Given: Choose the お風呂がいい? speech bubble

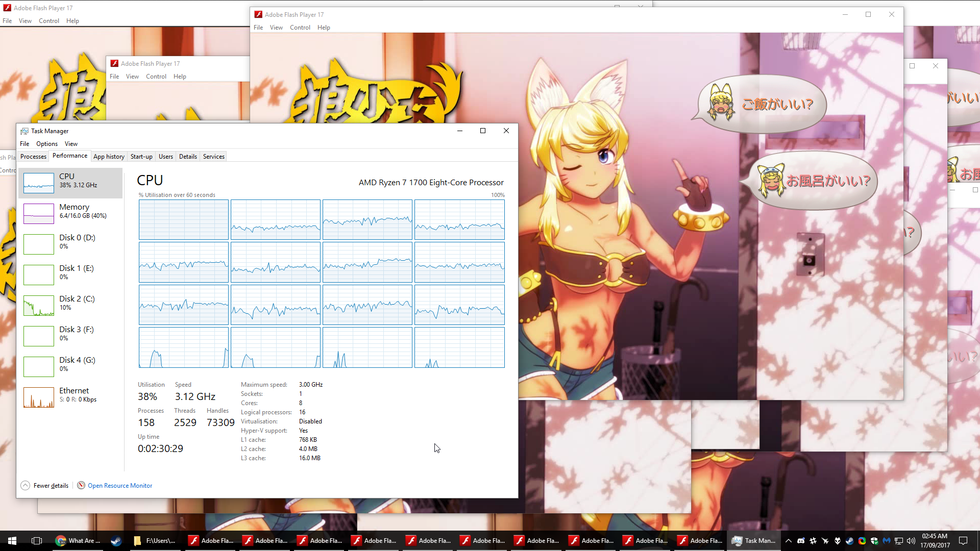Looking at the screenshot, I should tap(811, 181).
